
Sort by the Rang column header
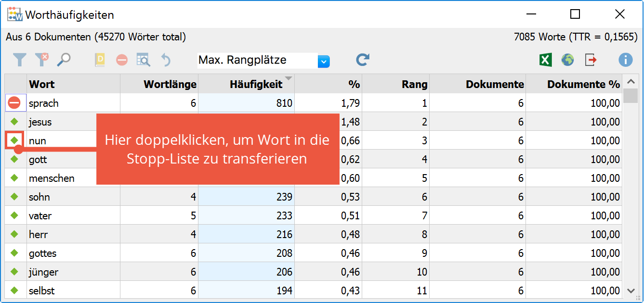click(395, 84)
